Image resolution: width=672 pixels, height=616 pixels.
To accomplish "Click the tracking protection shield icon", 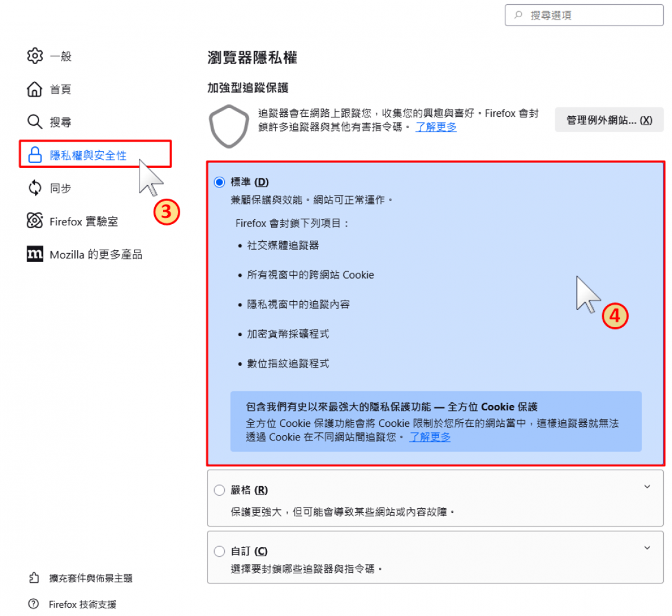I will (x=228, y=126).
